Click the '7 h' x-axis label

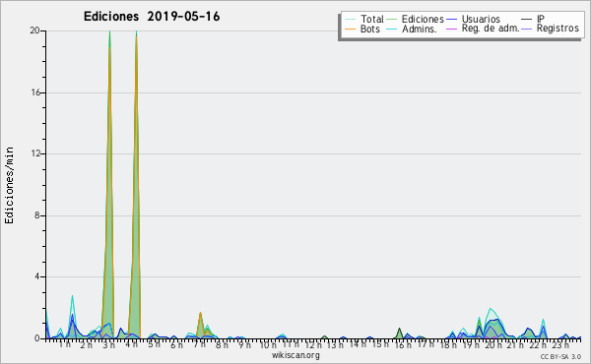click(199, 344)
